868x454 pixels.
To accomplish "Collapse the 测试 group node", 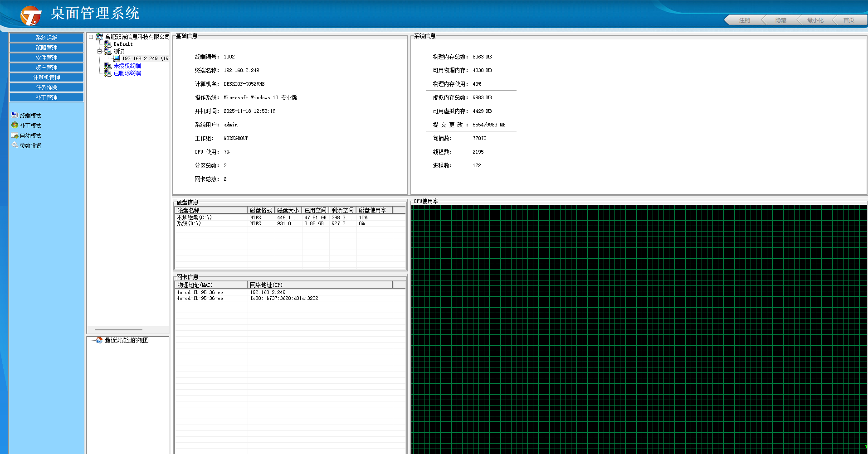I will pyautogui.click(x=100, y=51).
